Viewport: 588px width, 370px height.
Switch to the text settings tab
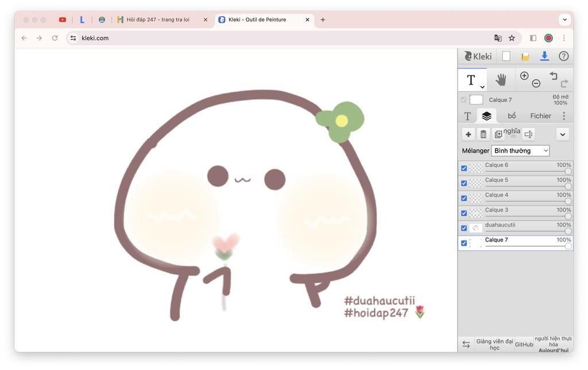[x=467, y=116]
